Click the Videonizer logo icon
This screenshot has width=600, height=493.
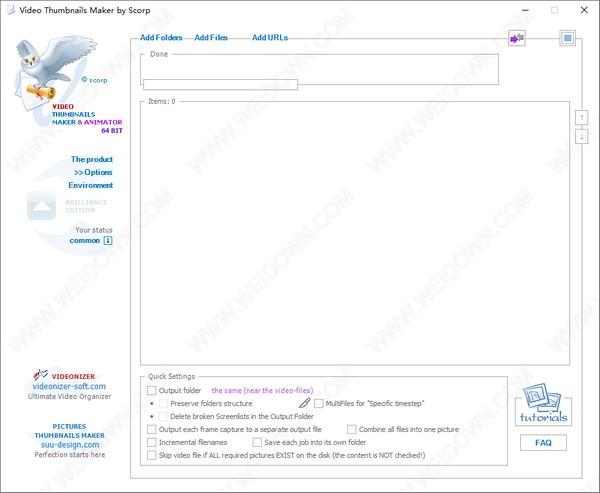41,374
